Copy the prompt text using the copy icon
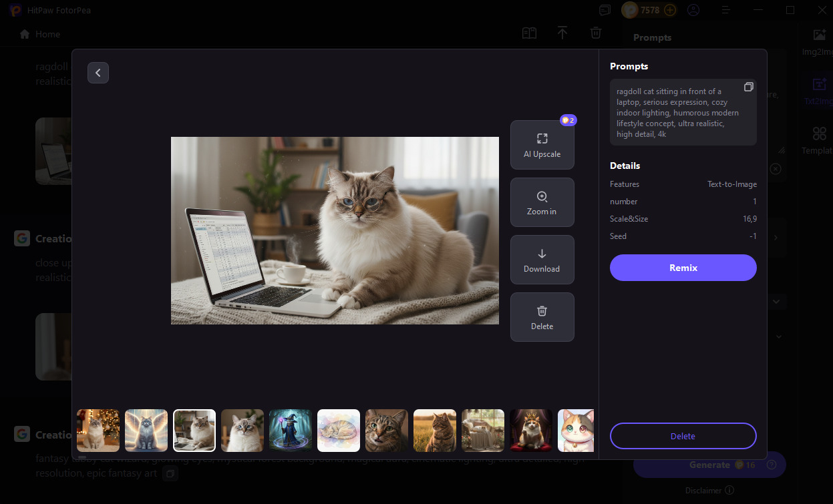The width and height of the screenshot is (833, 504). point(748,86)
